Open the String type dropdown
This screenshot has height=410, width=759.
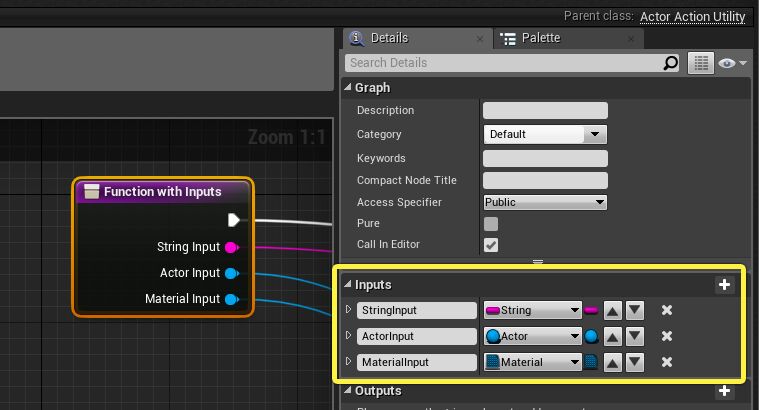pos(532,310)
